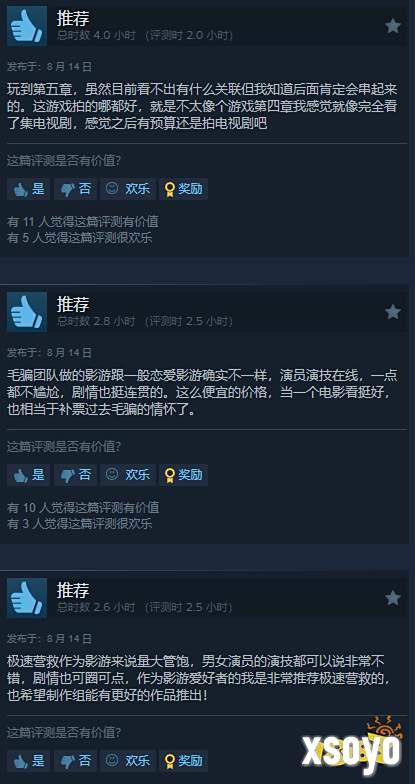The height and width of the screenshot is (784, 415).
Task: Give 奖励 award to the first review
Action: click(183, 189)
